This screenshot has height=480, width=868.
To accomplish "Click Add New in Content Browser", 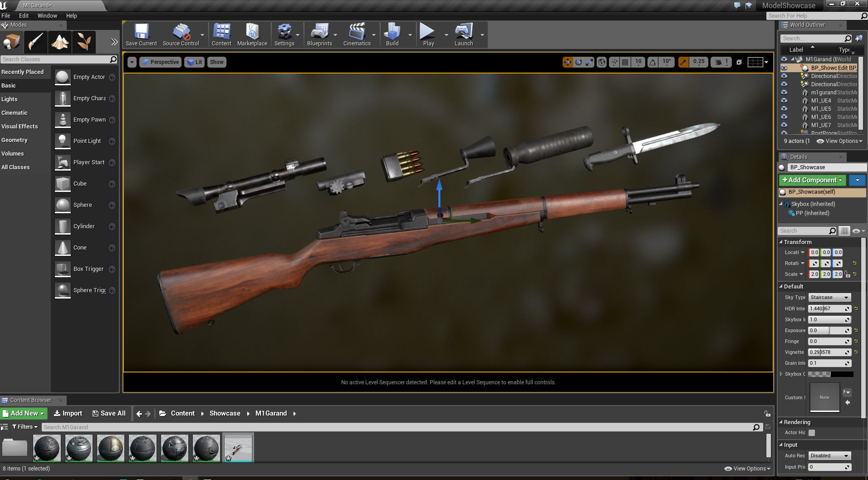I will pyautogui.click(x=24, y=414).
